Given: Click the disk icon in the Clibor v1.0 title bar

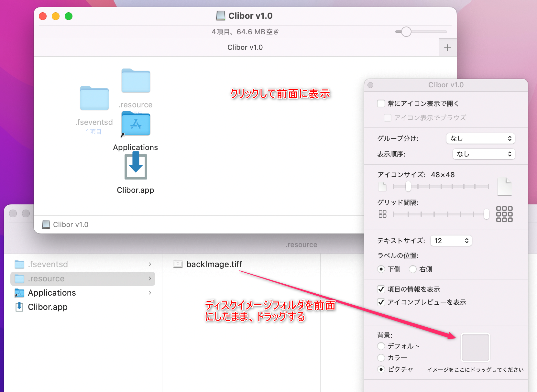Looking at the screenshot, I should point(221,16).
